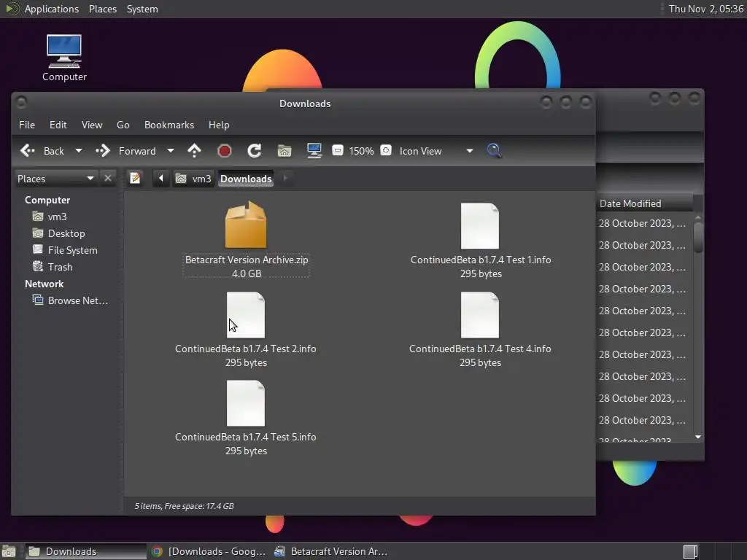The height and width of the screenshot is (560, 747).
Task: Click the first 28 October 2023 row in back window
Action: [643, 223]
